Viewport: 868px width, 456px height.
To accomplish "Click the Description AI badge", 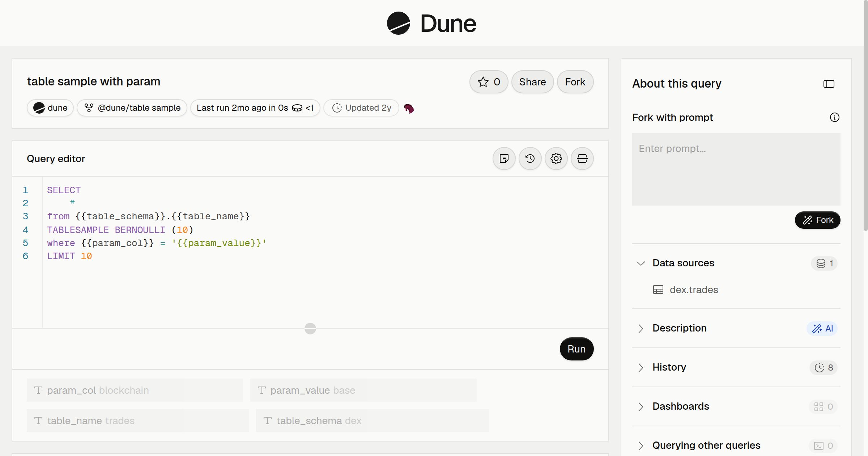I will (x=822, y=329).
